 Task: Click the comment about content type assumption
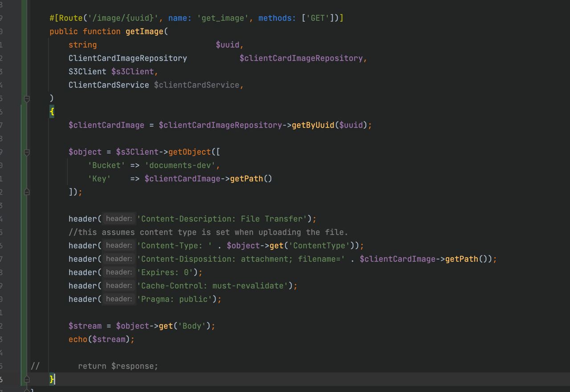point(208,232)
